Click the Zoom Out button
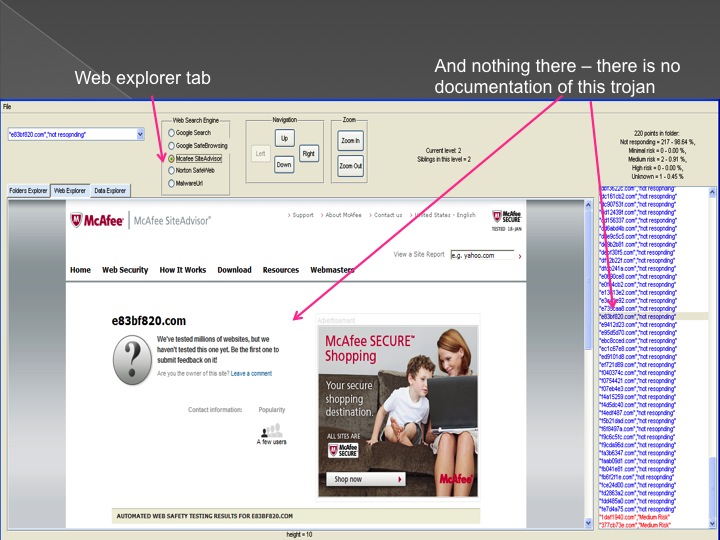720x540 pixels. click(x=350, y=166)
